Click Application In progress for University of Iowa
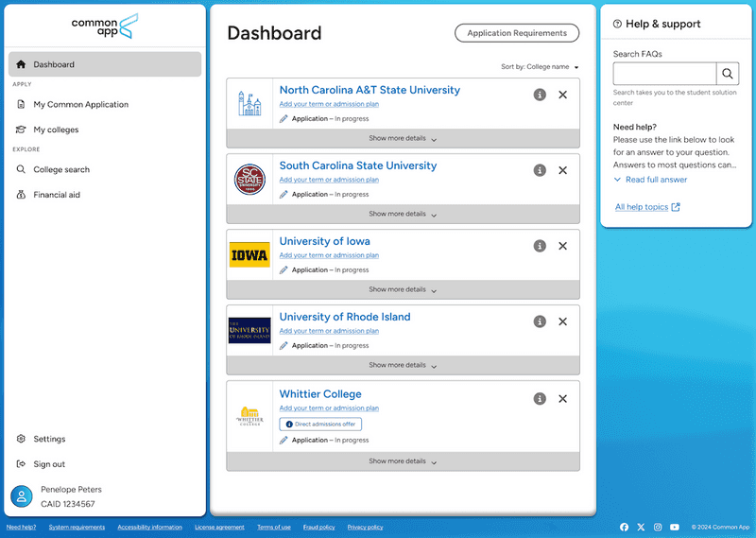This screenshot has width=756, height=538. click(324, 269)
